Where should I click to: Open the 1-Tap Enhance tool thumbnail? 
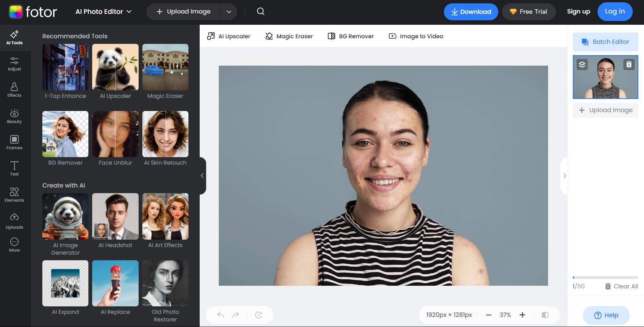click(65, 67)
